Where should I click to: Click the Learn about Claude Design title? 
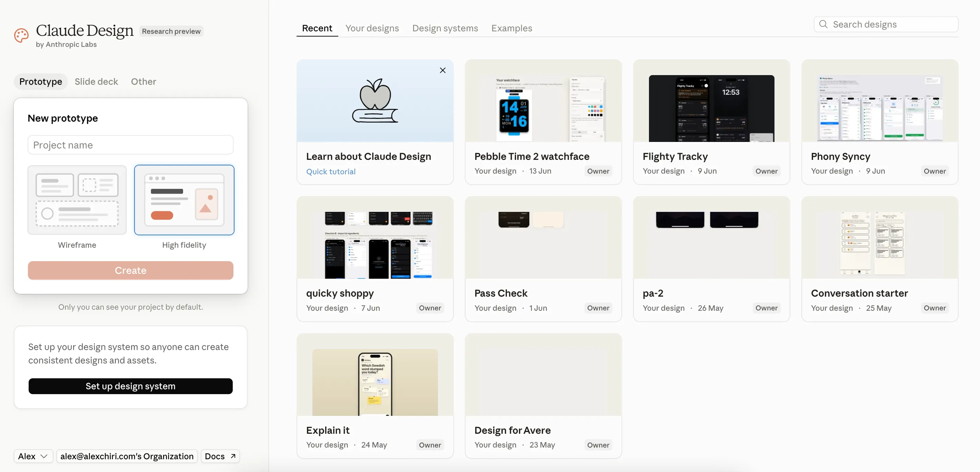pyautogui.click(x=368, y=156)
